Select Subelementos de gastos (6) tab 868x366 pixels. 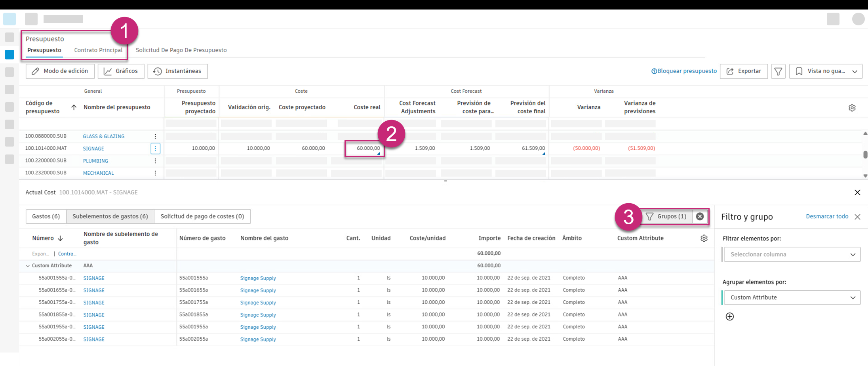pyautogui.click(x=110, y=216)
